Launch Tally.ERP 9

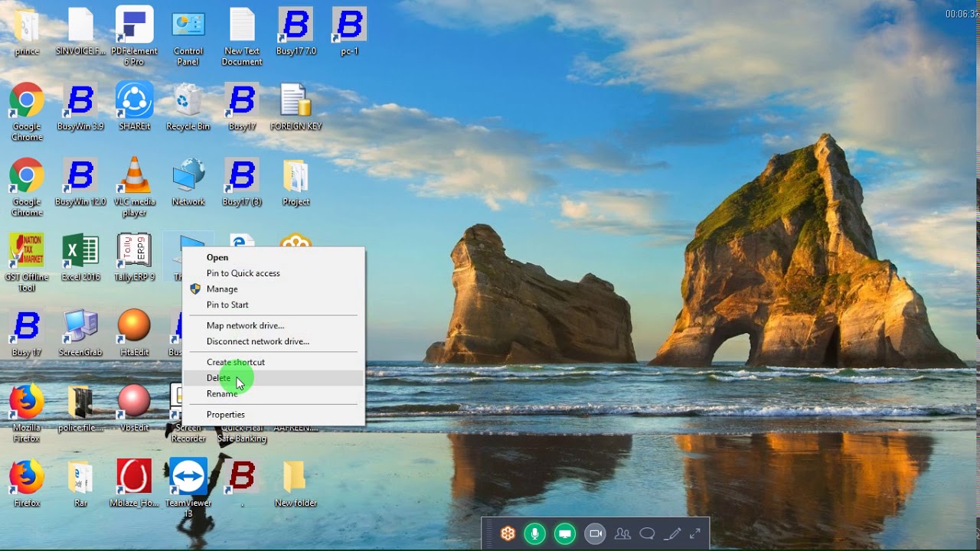[134, 258]
